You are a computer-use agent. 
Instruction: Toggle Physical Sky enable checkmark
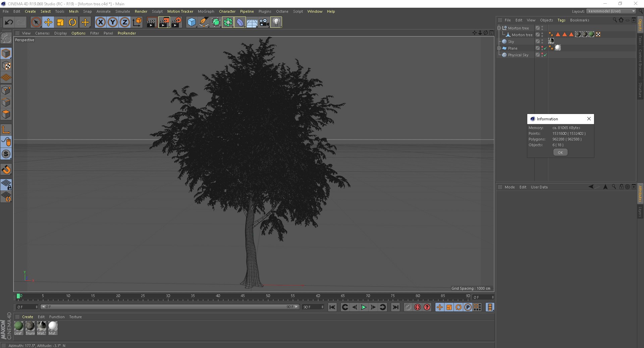coord(545,55)
